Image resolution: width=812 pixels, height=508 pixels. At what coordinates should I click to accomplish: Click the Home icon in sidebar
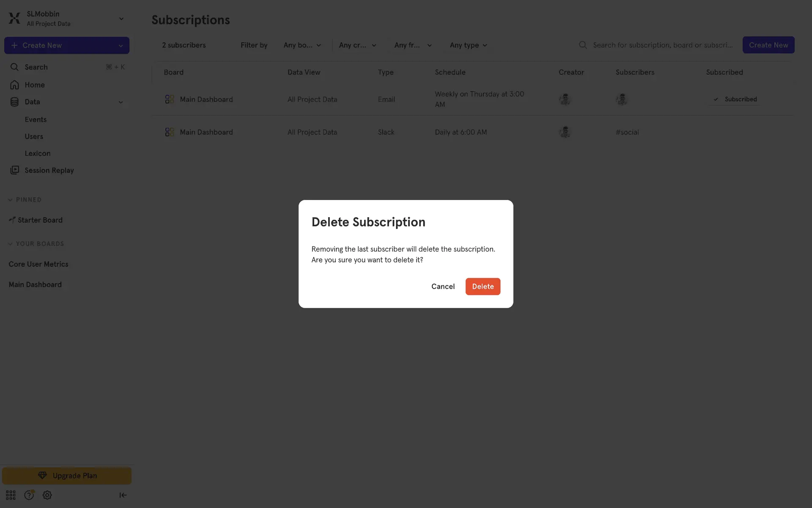click(15, 85)
